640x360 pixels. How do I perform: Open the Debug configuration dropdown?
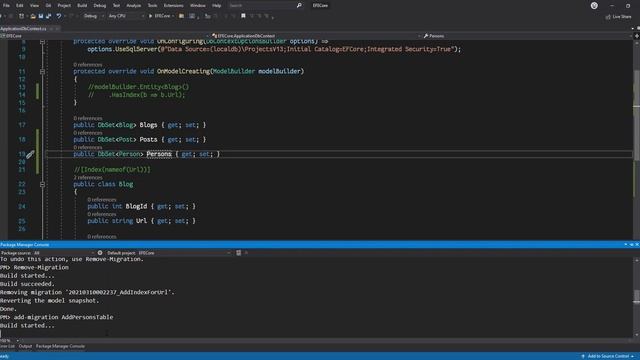click(93, 16)
